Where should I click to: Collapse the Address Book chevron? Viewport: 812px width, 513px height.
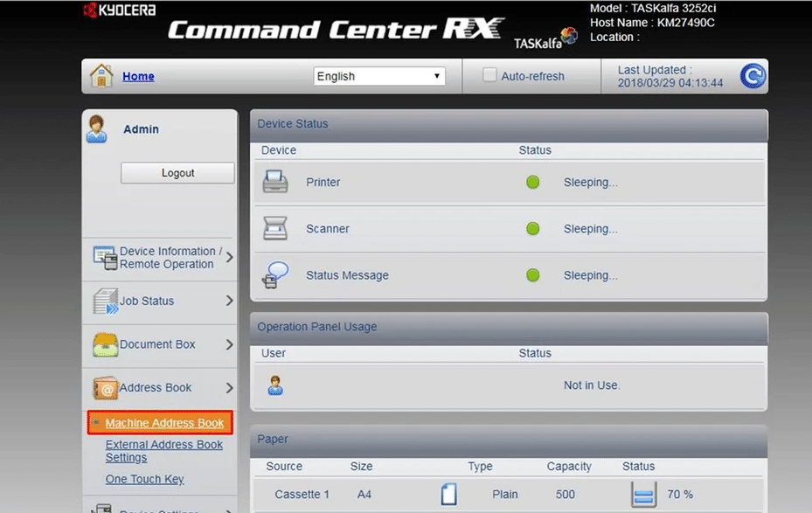pyautogui.click(x=229, y=388)
